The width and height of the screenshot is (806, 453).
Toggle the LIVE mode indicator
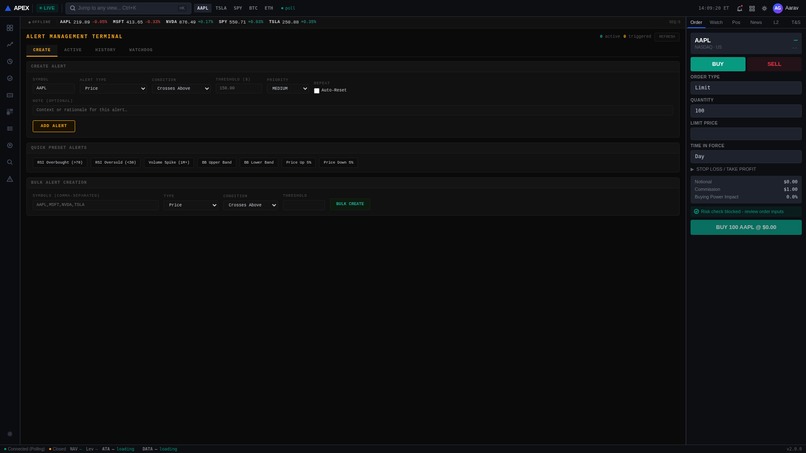tap(47, 8)
